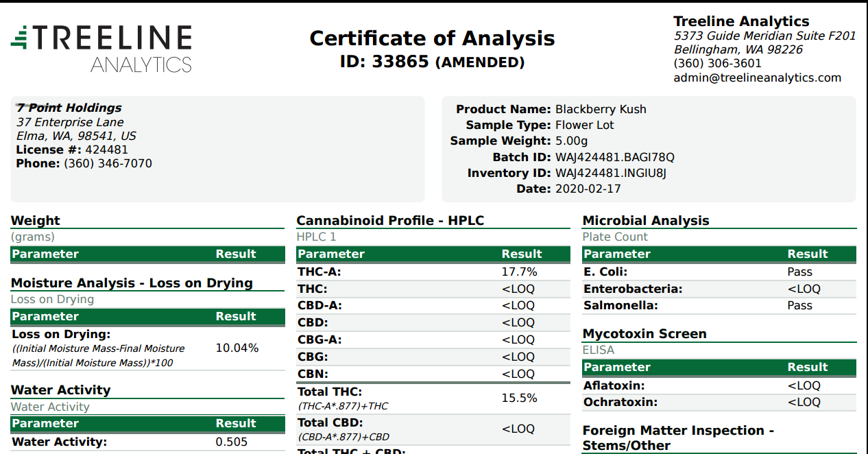The image size is (868, 454).
Task: Click the client phone (360) 346-7070
Action: pyautogui.click(x=108, y=163)
